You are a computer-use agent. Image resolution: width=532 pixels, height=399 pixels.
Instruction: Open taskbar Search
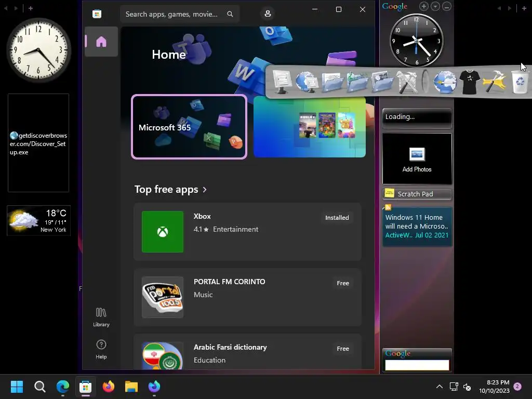click(39, 387)
